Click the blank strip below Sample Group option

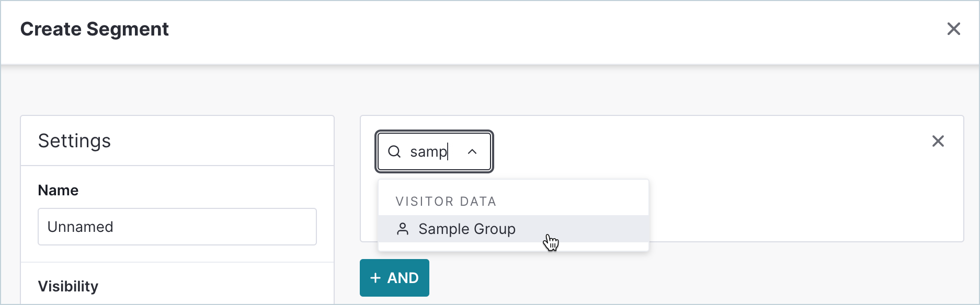coord(512,247)
